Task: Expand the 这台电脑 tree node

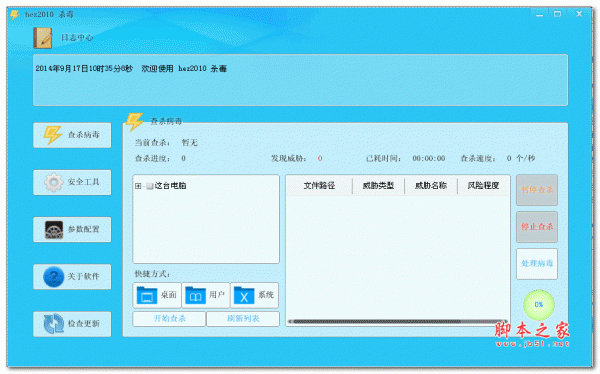Action: pyautogui.click(x=138, y=186)
